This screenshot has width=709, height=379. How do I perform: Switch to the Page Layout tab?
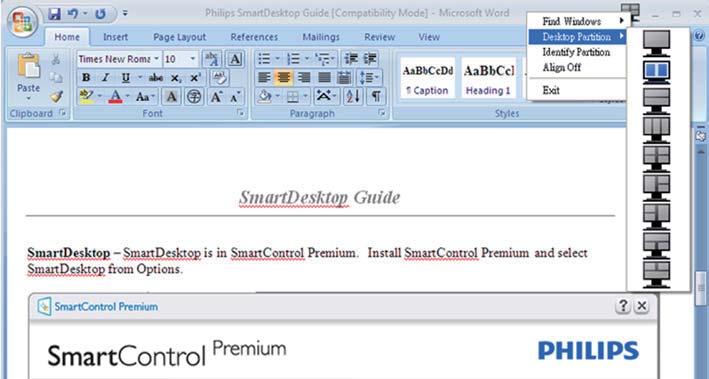(180, 37)
